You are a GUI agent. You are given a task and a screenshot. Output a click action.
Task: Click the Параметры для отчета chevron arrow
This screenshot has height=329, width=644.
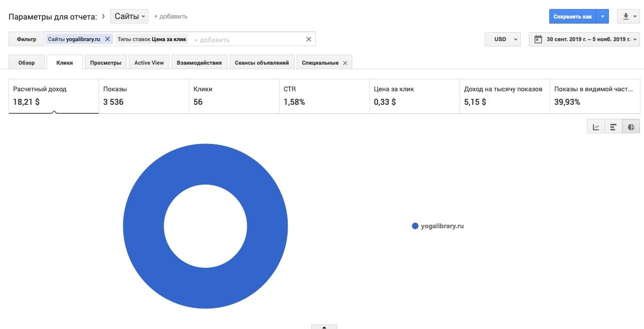(x=103, y=16)
